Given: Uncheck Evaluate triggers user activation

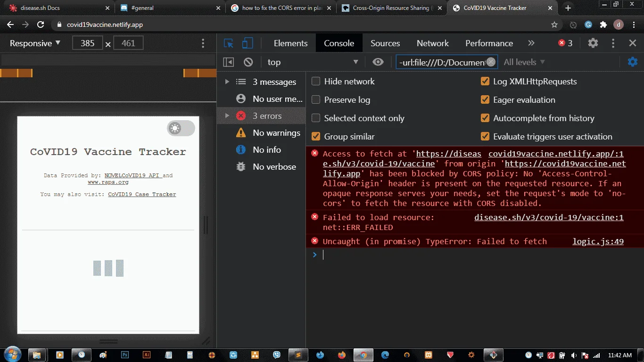Looking at the screenshot, I should tap(485, 137).
